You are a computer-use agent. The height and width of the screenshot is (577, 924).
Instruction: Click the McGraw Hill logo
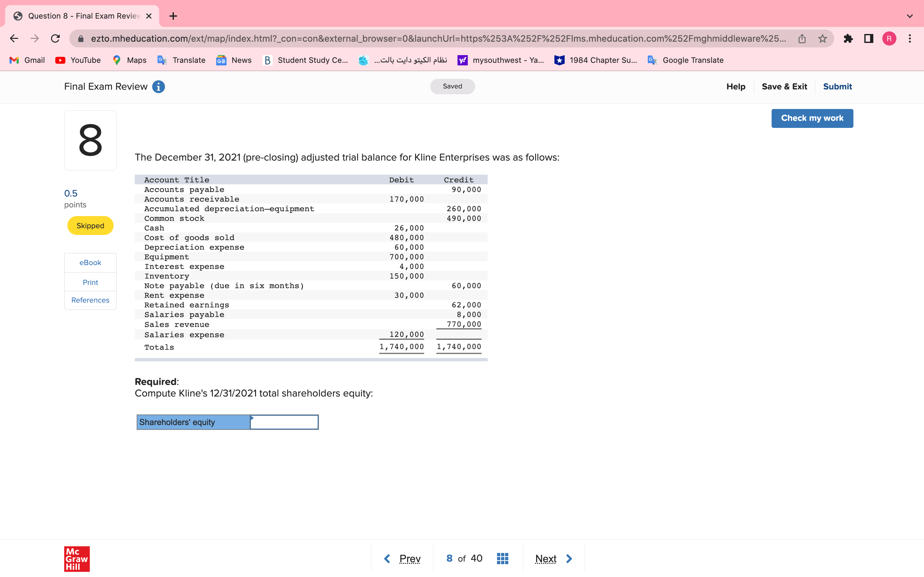(77, 559)
